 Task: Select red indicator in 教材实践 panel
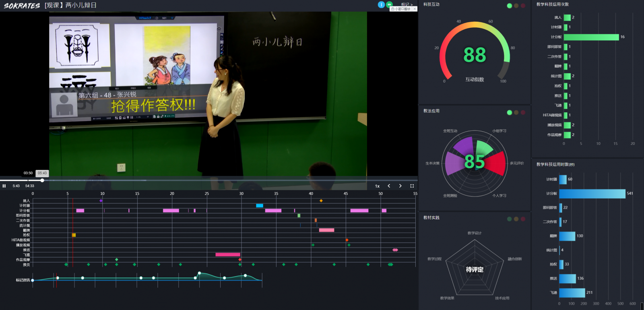click(523, 219)
